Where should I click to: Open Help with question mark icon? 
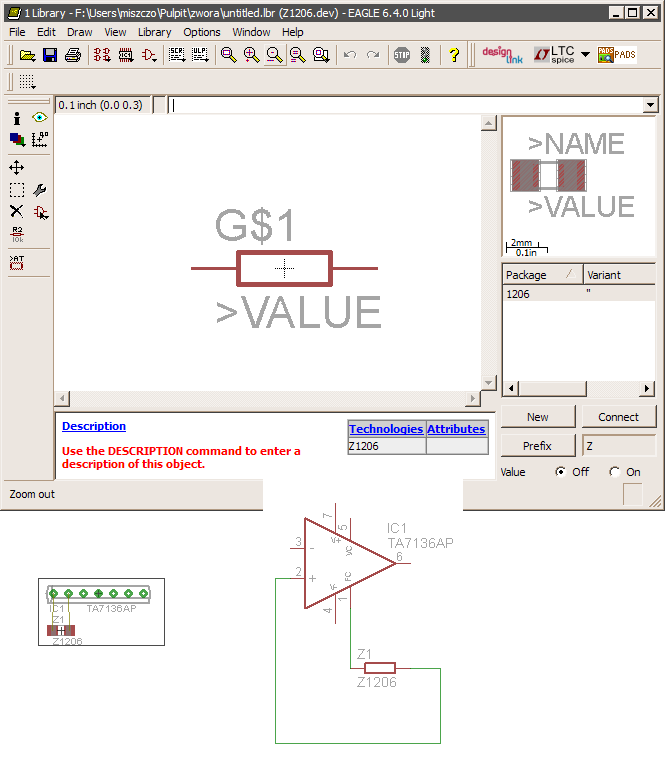(x=453, y=55)
